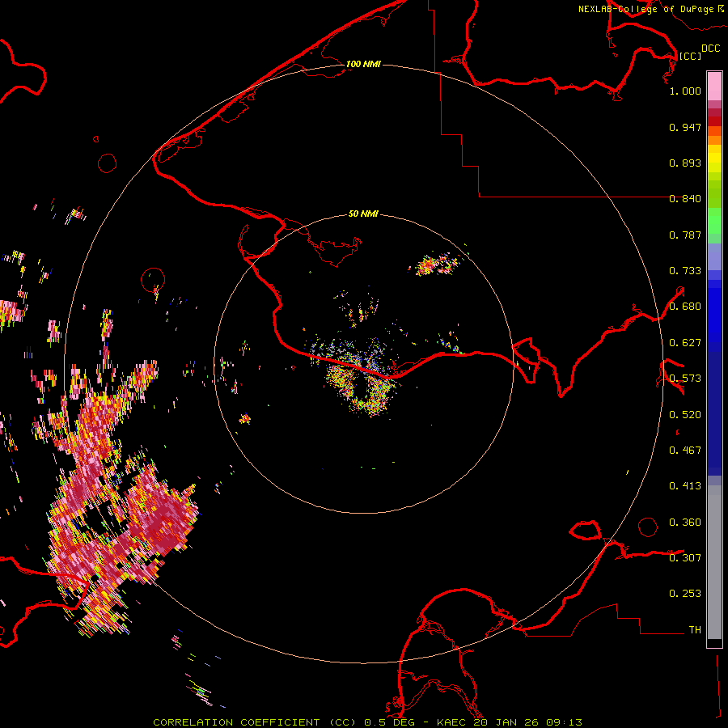Select the 0.573 value on the color scale

click(x=685, y=379)
